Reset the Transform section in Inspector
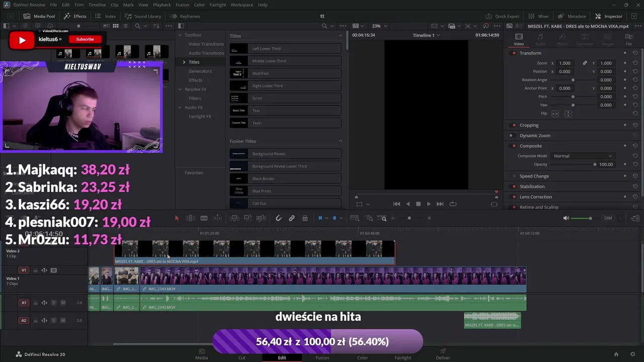The height and width of the screenshot is (362, 644). pyautogui.click(x=635, y=53)
